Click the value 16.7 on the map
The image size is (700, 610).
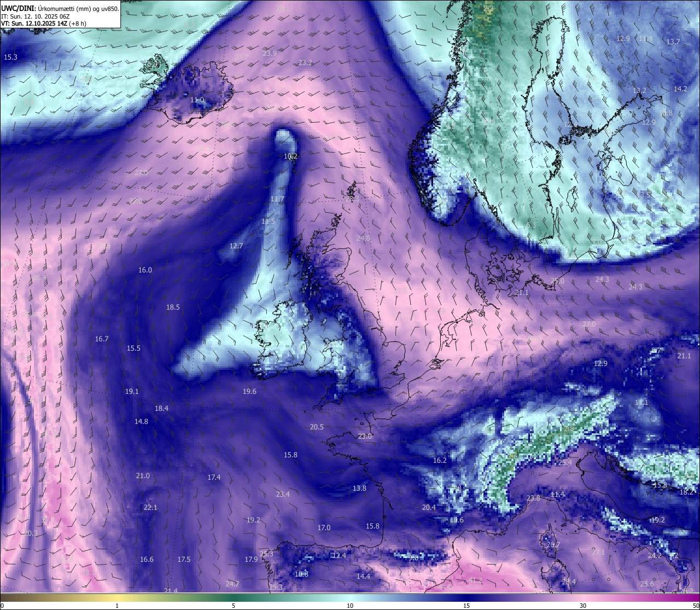(102, 339)
